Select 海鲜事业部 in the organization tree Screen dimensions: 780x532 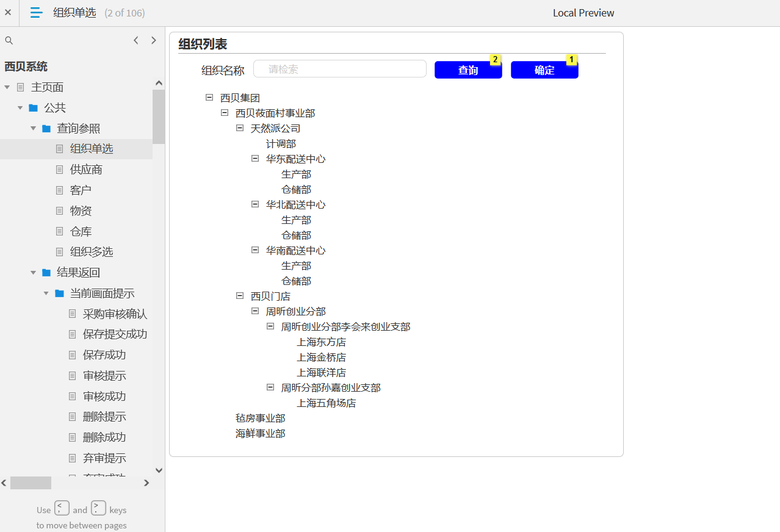pos(260,434)
